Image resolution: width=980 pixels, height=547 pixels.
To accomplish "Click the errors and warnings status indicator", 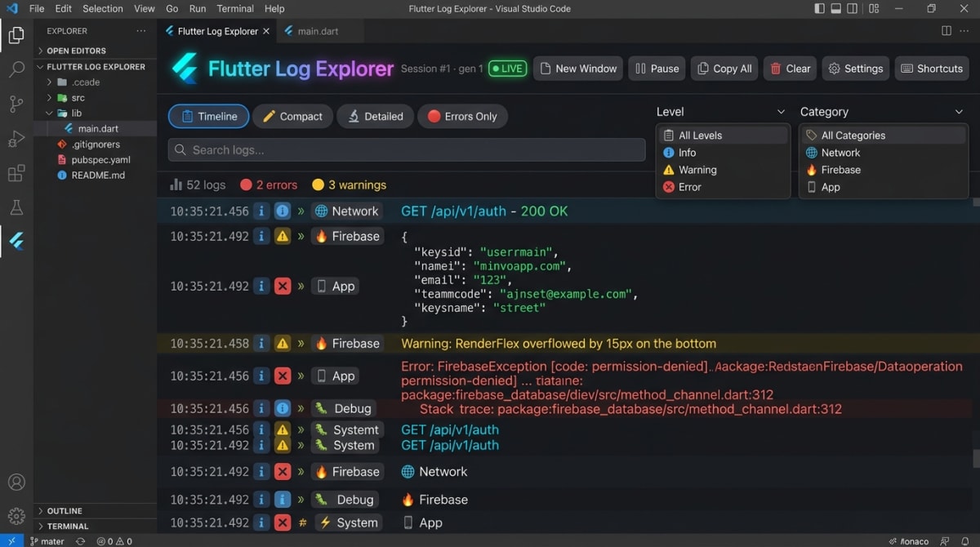I will coord(114,541).
